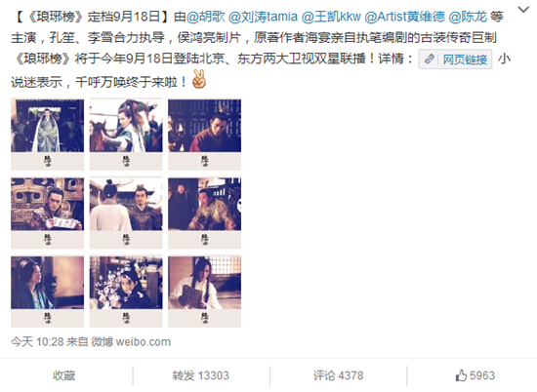Open the @刘涛tamia mention
The image size is (537, 392).
(263, 17)
